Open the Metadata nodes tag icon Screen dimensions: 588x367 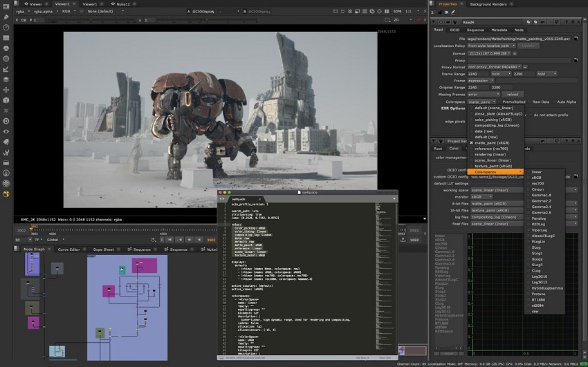click(x=6, y=142)
